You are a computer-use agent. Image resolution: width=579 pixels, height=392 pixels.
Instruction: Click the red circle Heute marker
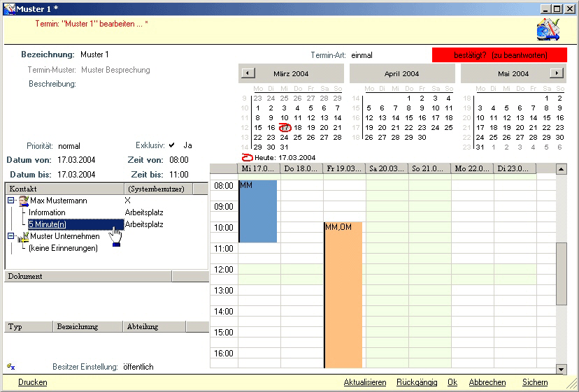246,157
